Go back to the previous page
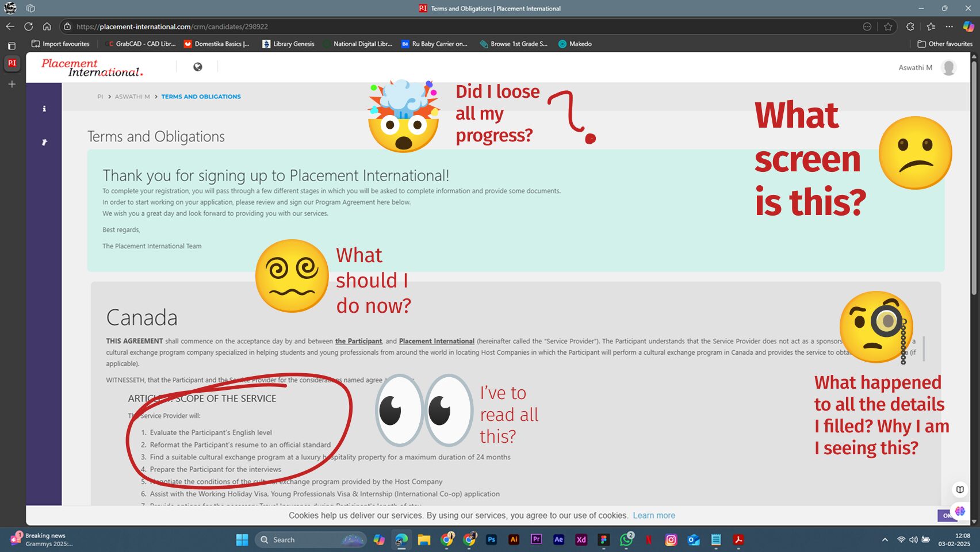 [10, 26]
